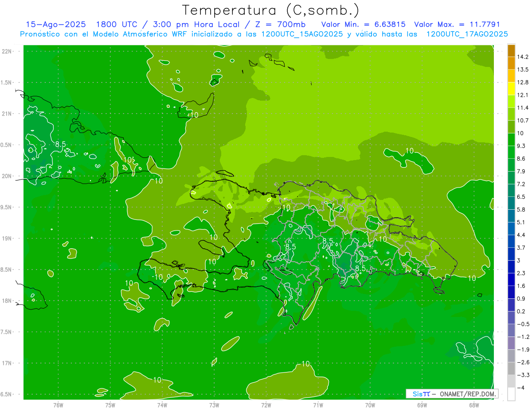Viewport: 532px width, 411px height.
Task: Click the '2.3' color scale value
Action: 521,273
